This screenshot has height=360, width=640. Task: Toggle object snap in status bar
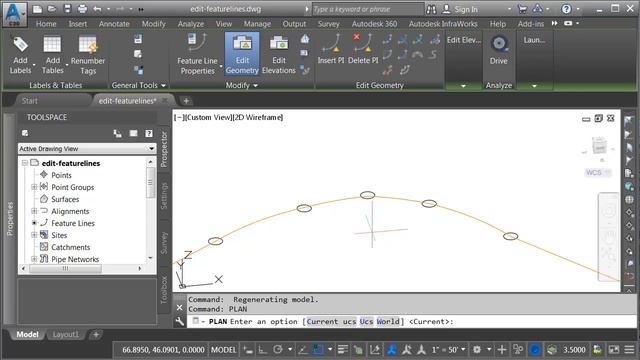(318, 350)
